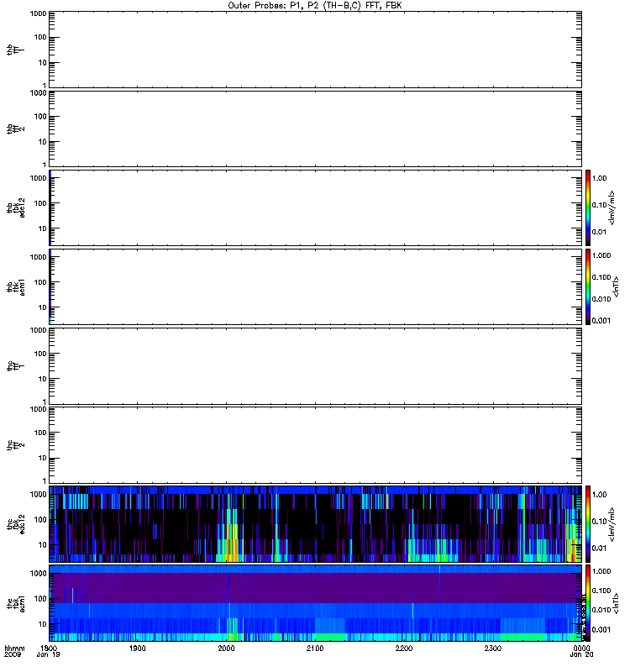Click the "2000" time axis label
The image size is (630, 672).
[226, 648]
